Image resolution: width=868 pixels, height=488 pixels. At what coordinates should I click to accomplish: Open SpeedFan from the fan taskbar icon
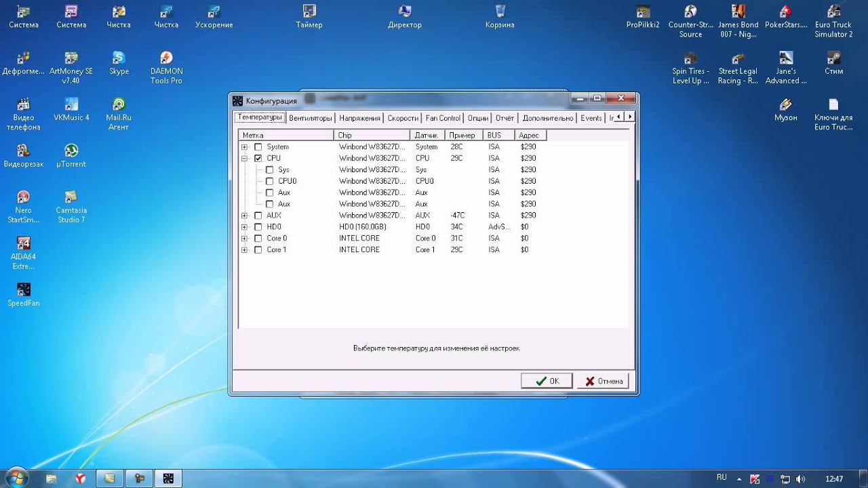(167, 478)
